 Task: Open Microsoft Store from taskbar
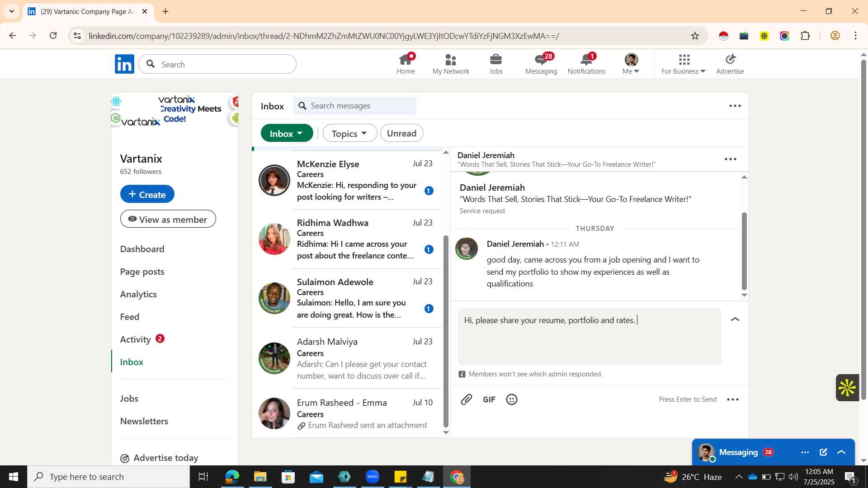point(288,477)
